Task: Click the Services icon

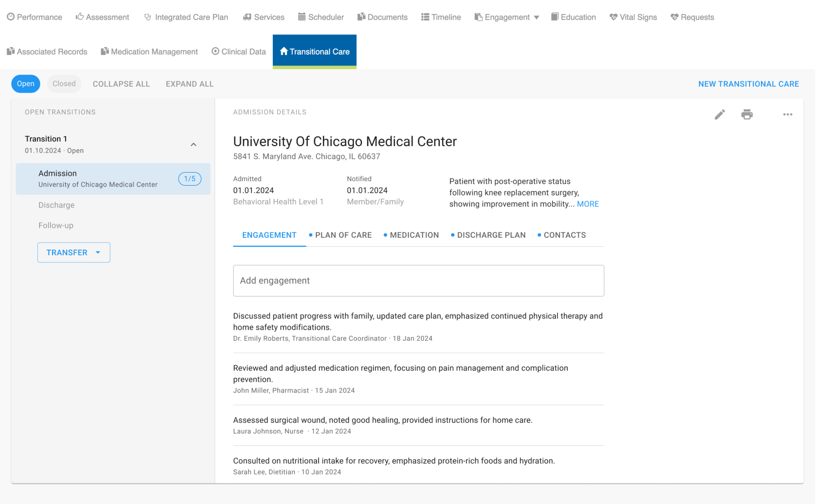Action: (x=247, y=17)
